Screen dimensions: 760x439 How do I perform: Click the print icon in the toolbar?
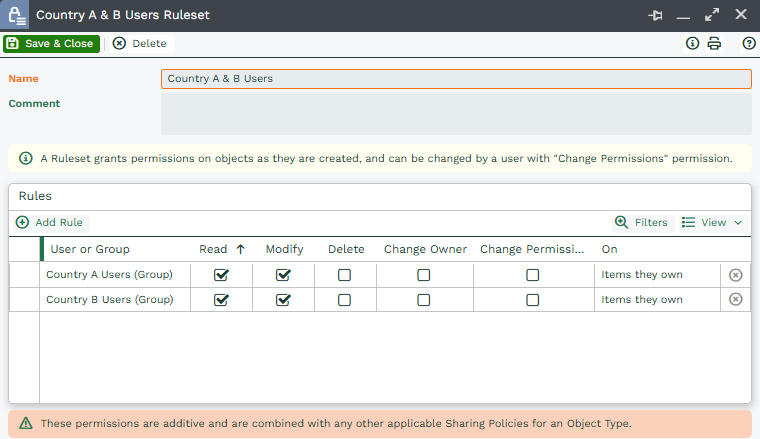(x=714, y=44)
